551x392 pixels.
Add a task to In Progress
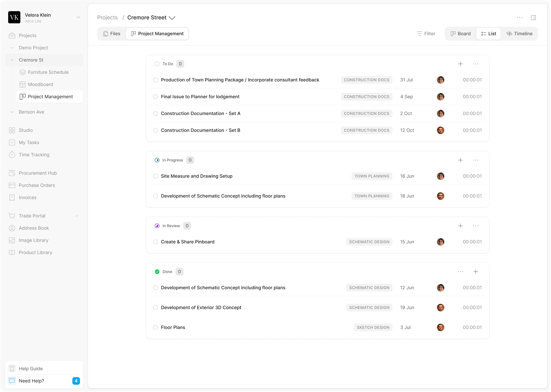click(x=460, y=160)
